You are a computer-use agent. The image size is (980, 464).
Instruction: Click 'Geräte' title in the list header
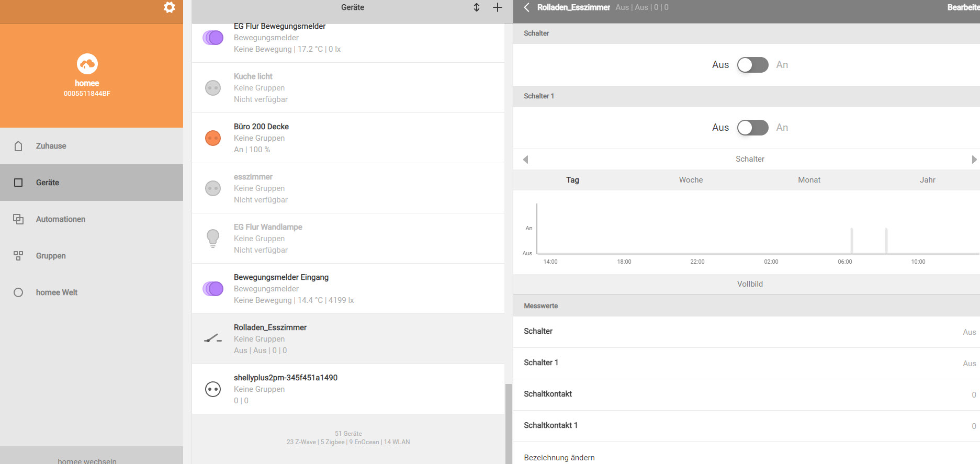(353, 7)
